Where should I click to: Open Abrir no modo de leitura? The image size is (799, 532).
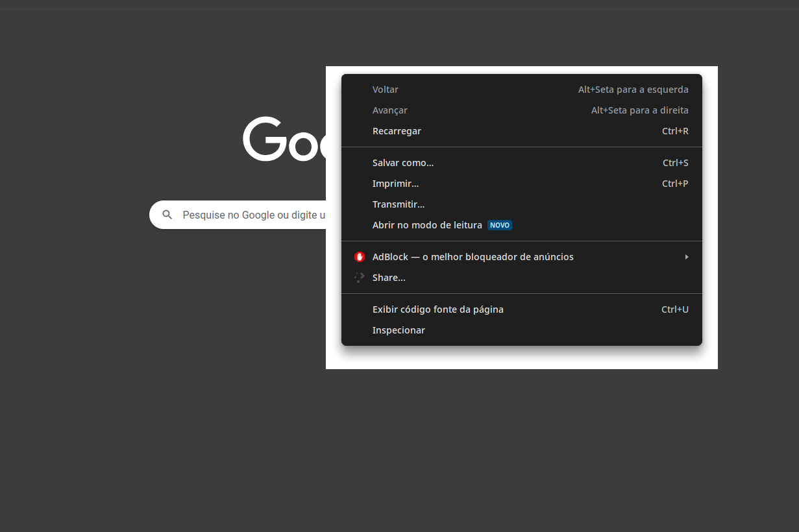tap(426, 225)
